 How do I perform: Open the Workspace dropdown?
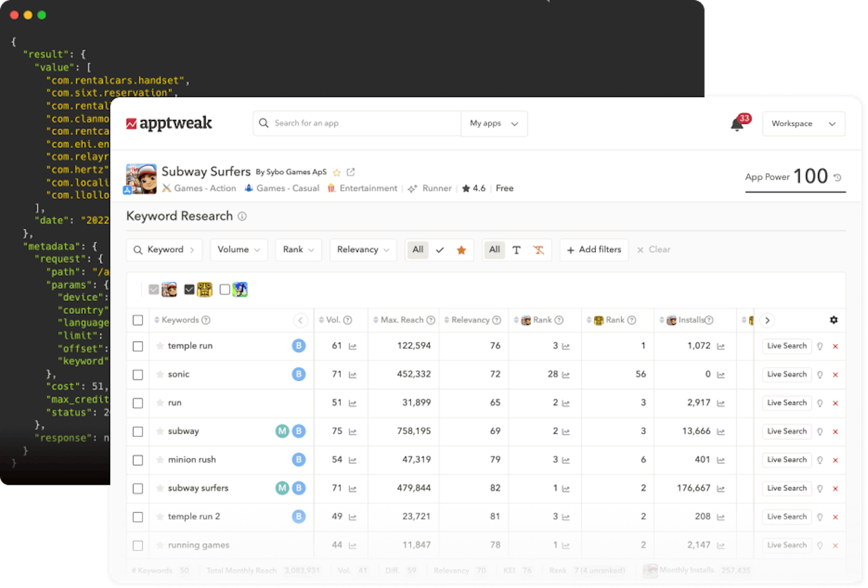(x=803, y=123)
